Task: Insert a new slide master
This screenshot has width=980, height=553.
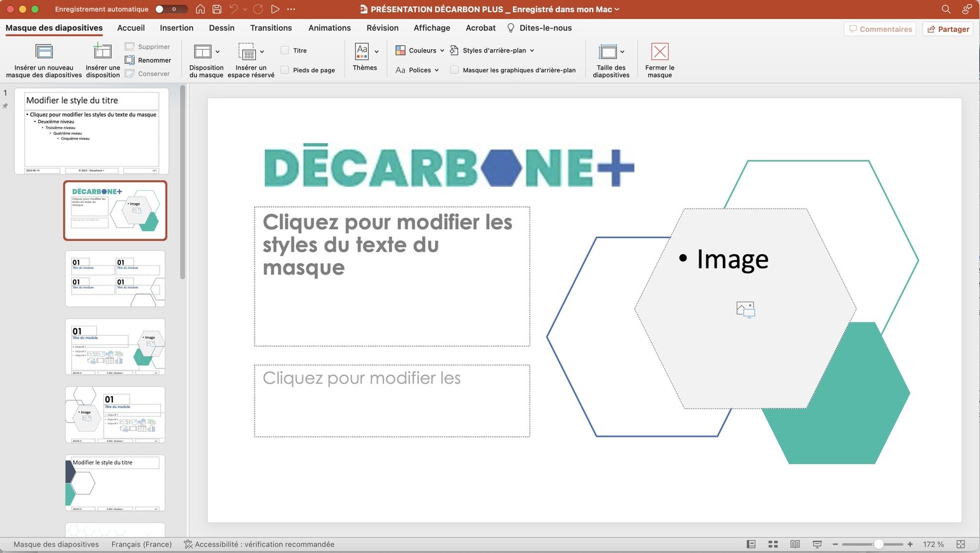Action: tap(44, 61)
